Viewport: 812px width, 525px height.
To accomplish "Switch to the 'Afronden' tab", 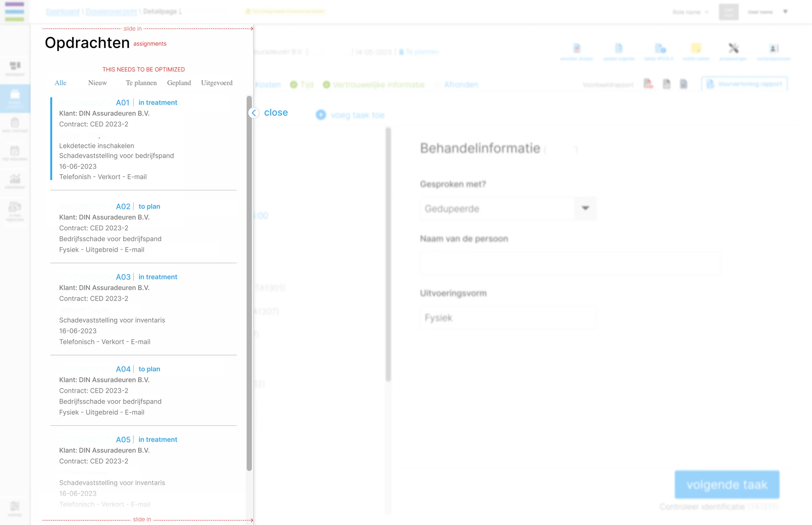I will (x=461, y=85).
